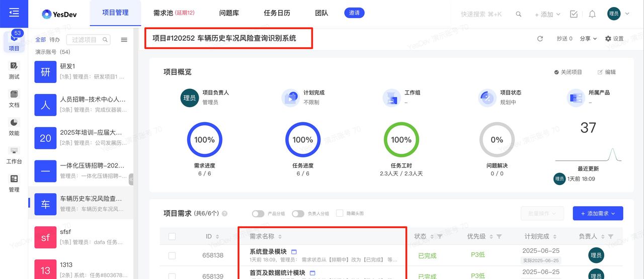The image size is (644, 279).
Task: Open the task checklist icon in top bar
Action: pos(574,14)
